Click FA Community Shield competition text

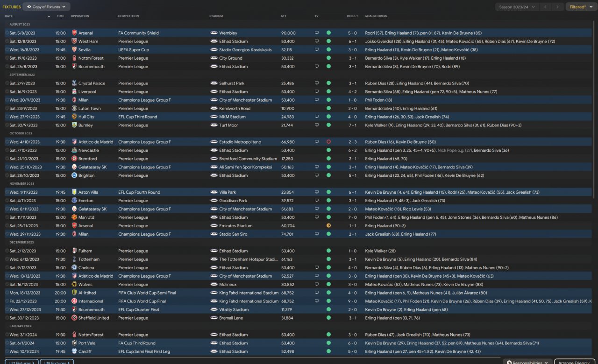pyautogui.click(x=138, y=33)
